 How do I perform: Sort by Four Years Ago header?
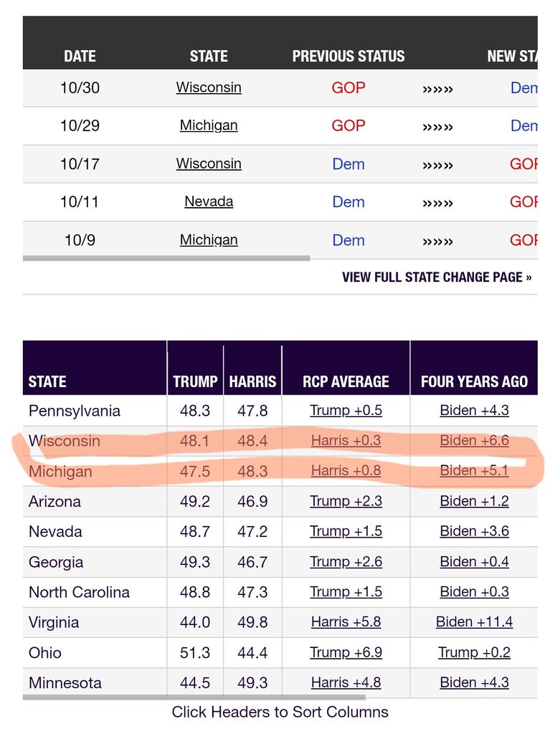(474, 382)
